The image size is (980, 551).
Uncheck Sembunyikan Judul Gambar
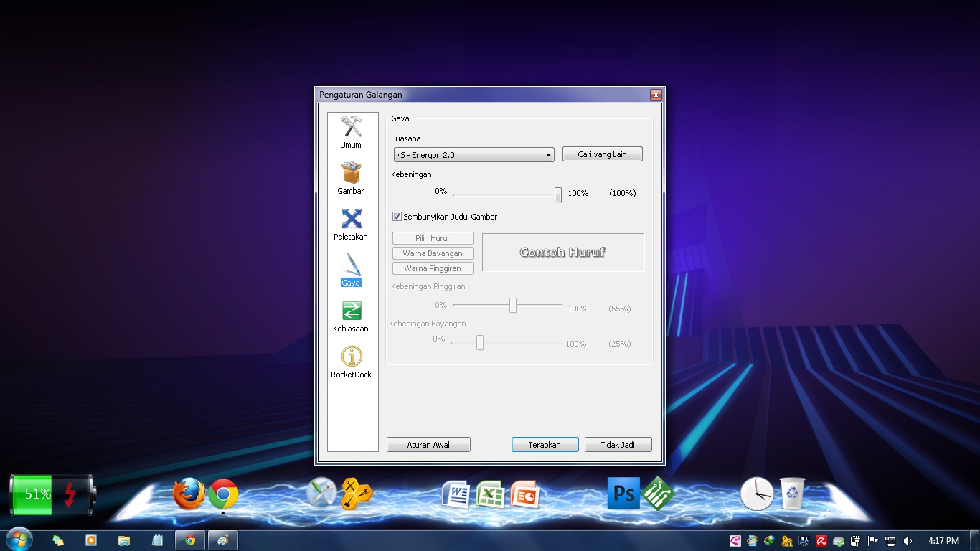click(x=396, y=216)
